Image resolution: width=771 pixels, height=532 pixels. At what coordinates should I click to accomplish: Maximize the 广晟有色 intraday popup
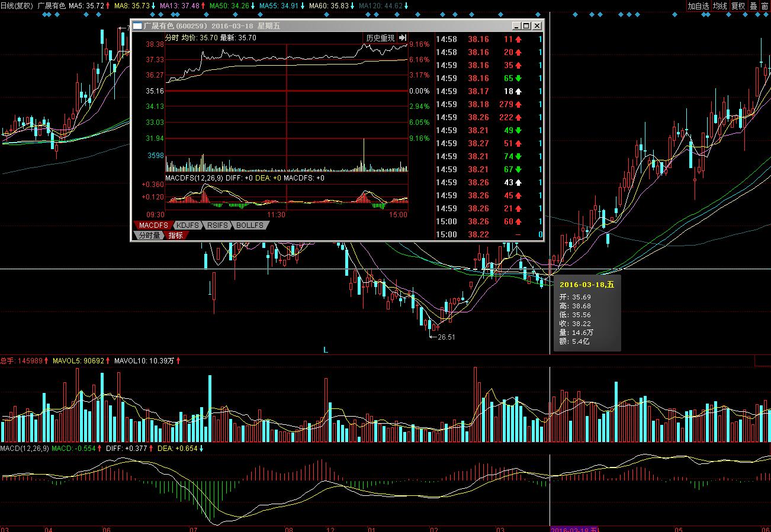[526, 26]
